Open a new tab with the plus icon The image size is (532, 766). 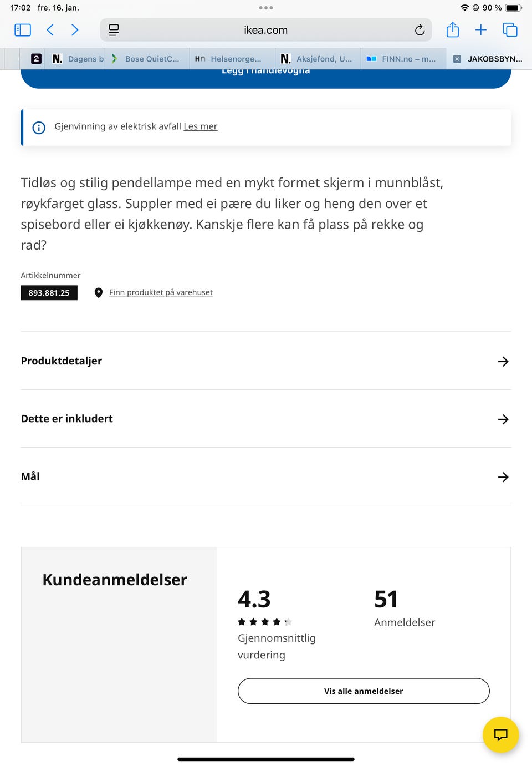pyautogui.click(x=480, y=30)
